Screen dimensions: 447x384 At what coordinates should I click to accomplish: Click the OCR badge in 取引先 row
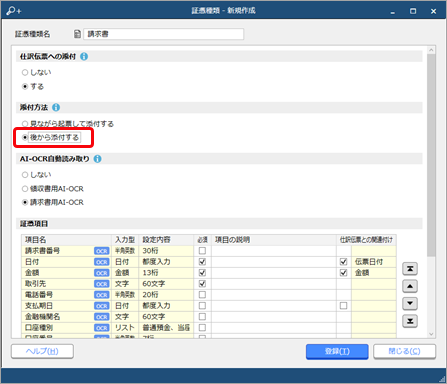coord(102,284)
